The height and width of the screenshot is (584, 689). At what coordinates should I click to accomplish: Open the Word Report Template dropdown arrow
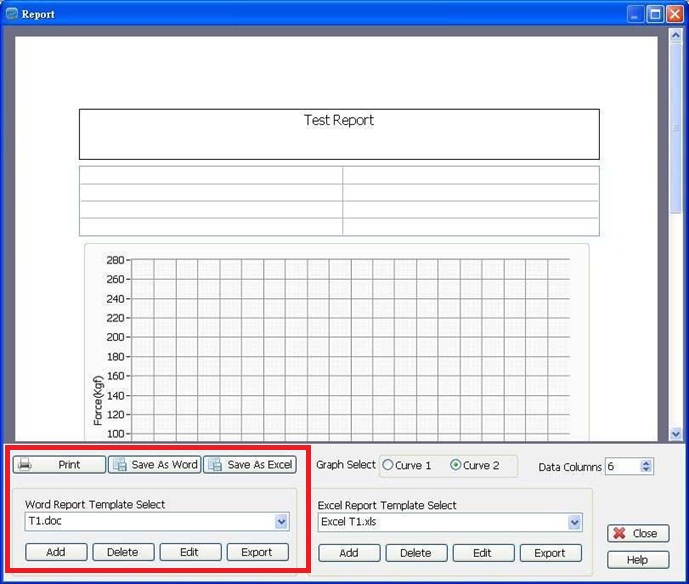pyautogui.click(x=281, y=522)
